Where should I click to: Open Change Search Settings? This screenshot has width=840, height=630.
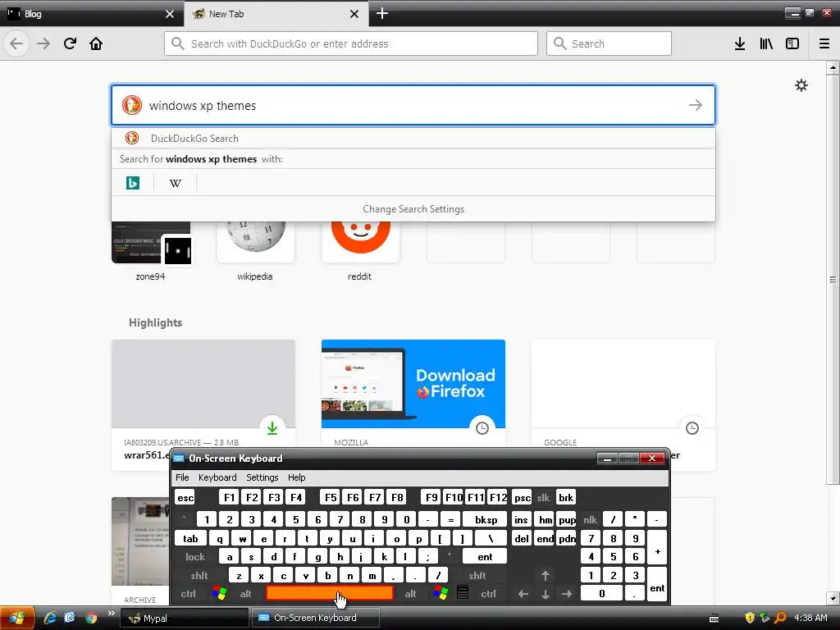tap(413, 209)
